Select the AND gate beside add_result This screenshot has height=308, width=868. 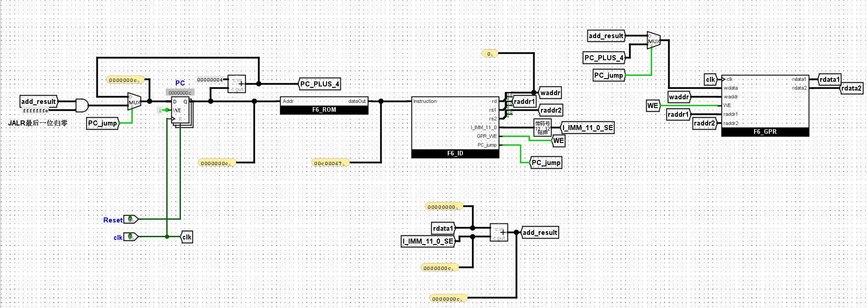pos(82,105)
